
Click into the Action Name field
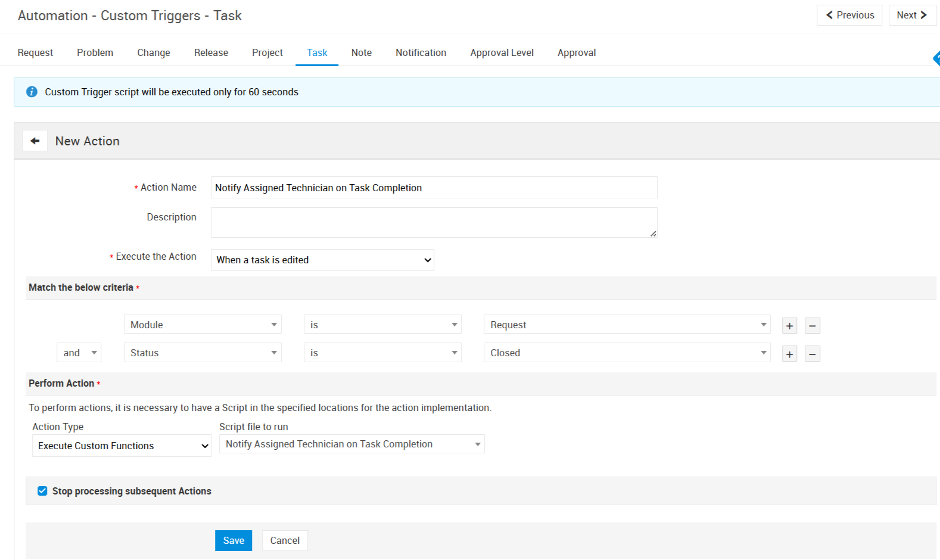tap(434, 188)
